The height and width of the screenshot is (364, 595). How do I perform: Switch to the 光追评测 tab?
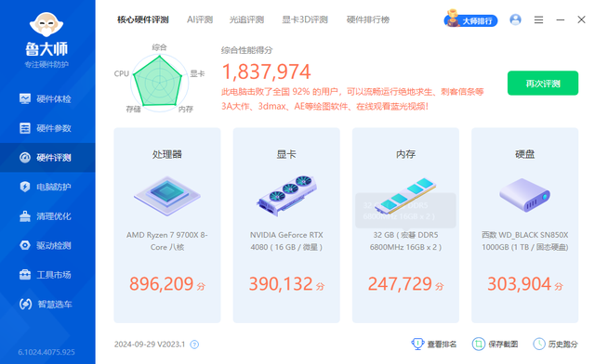click(246, 19)
